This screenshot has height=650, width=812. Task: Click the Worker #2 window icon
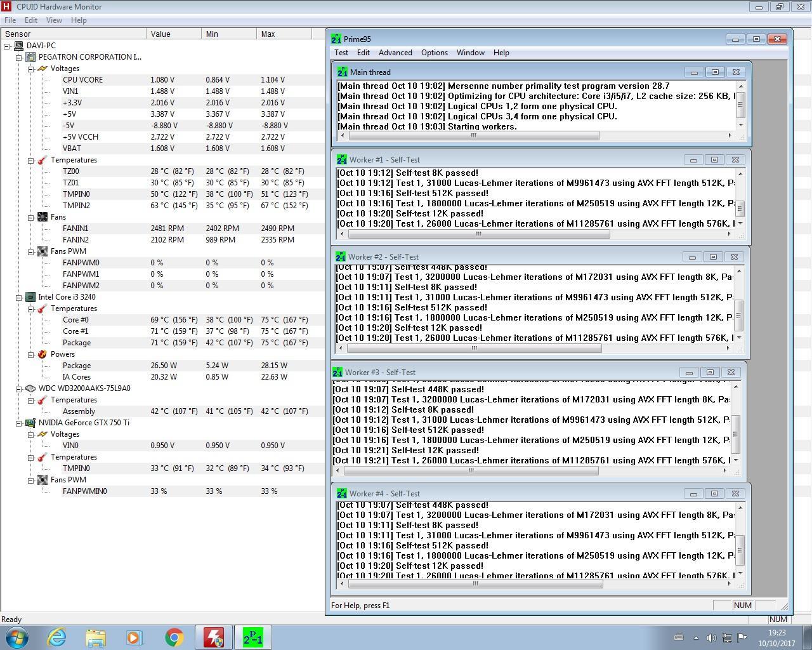point(341,257)
